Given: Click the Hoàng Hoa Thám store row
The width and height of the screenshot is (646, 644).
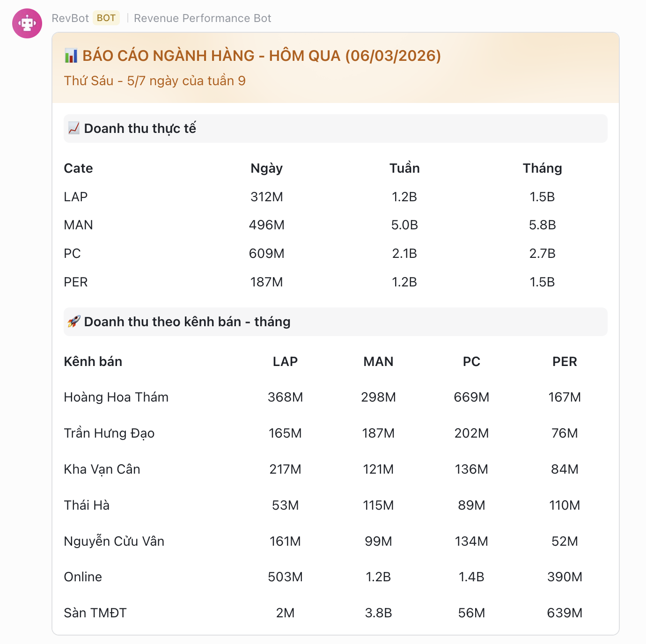Looking at the screenshot, I should tap(116, 397).
